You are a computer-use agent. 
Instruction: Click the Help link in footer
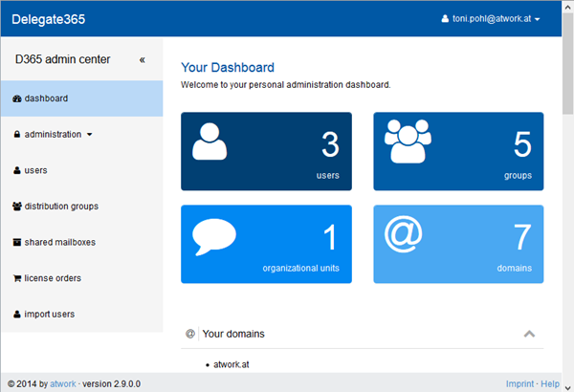coord(550,384)
